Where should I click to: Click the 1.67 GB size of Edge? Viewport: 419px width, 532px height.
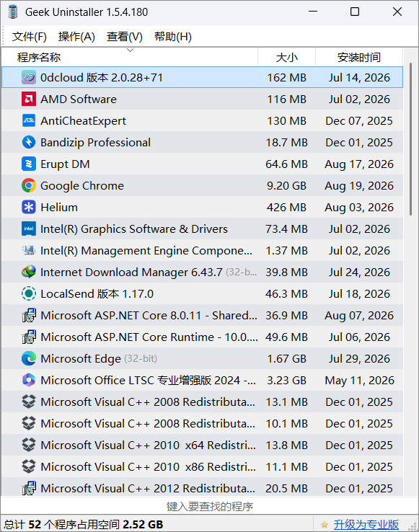286,358
